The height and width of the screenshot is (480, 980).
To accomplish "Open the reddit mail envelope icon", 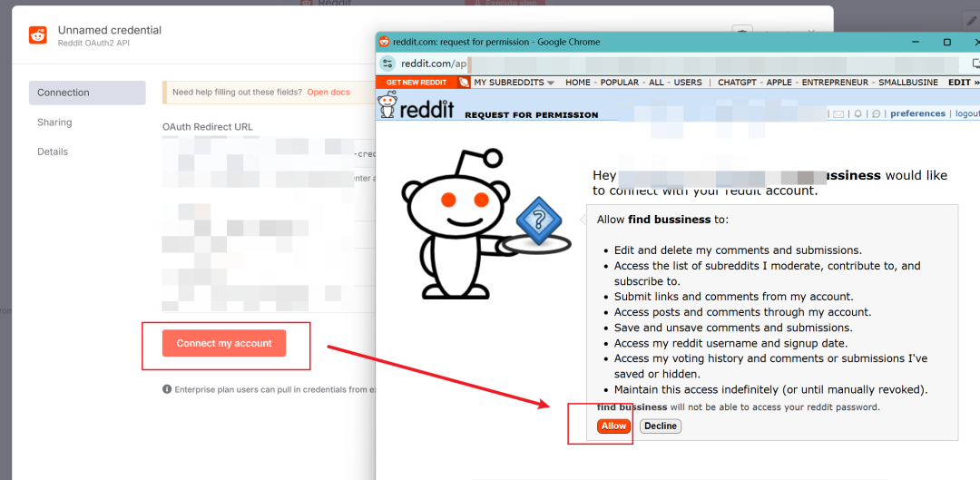I will tap(838, 113).
